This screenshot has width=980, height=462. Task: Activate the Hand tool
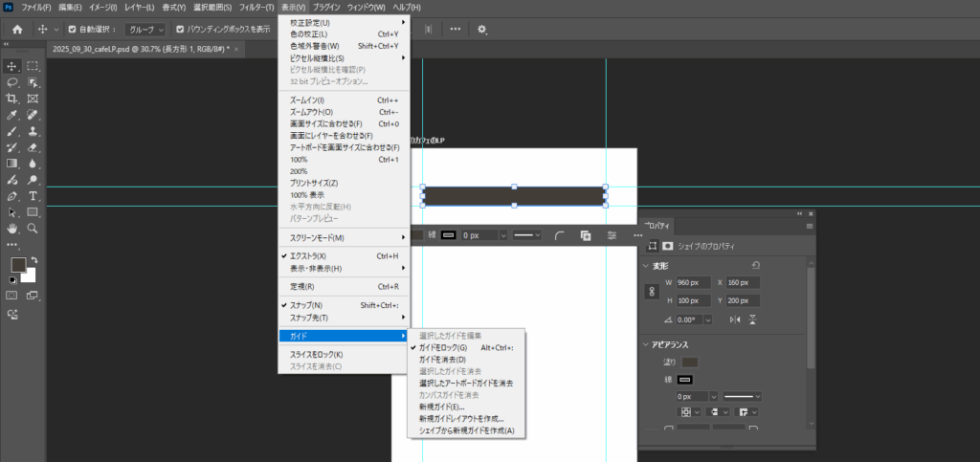[x=12, y=229]
